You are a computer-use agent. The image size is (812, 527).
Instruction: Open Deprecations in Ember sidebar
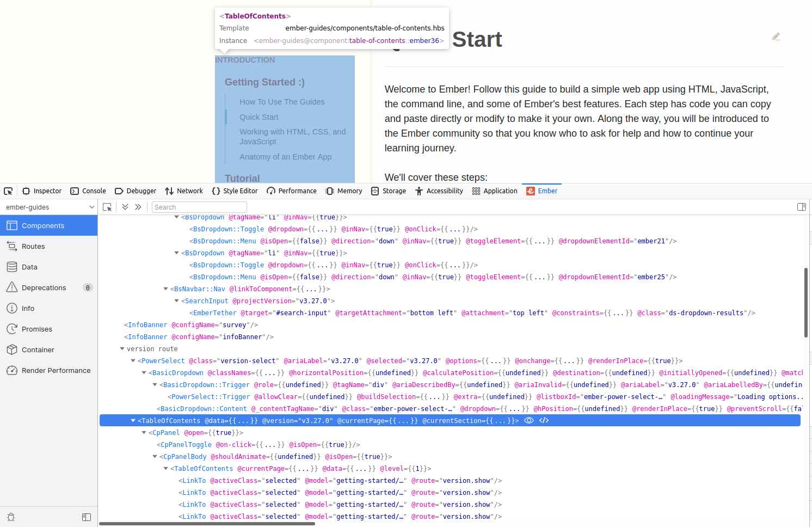click(x=49, y=287)
